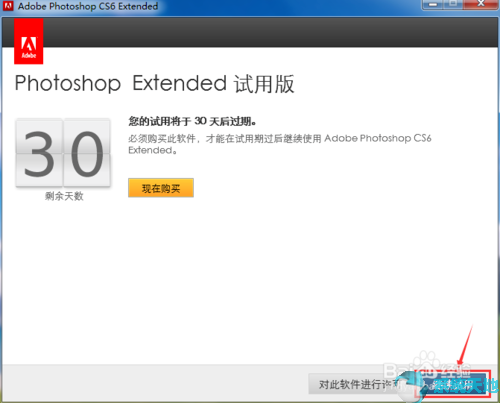500x403 pixels.
Task: Click the 剩余天数 label
Action: point(64,196)
